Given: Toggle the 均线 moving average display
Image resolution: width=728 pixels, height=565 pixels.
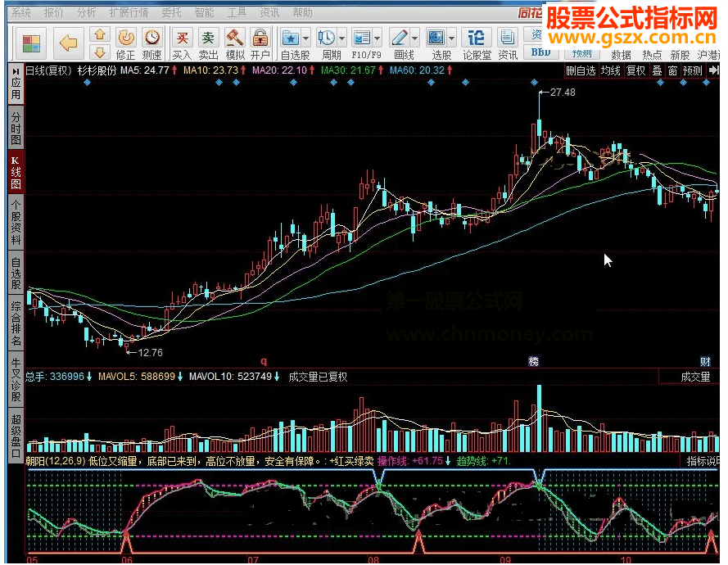Looking at the screenshot, I should click(x=610, y=71).
